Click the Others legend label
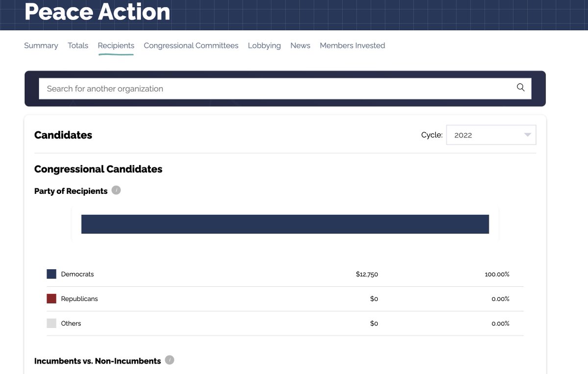 click(71, 323)
